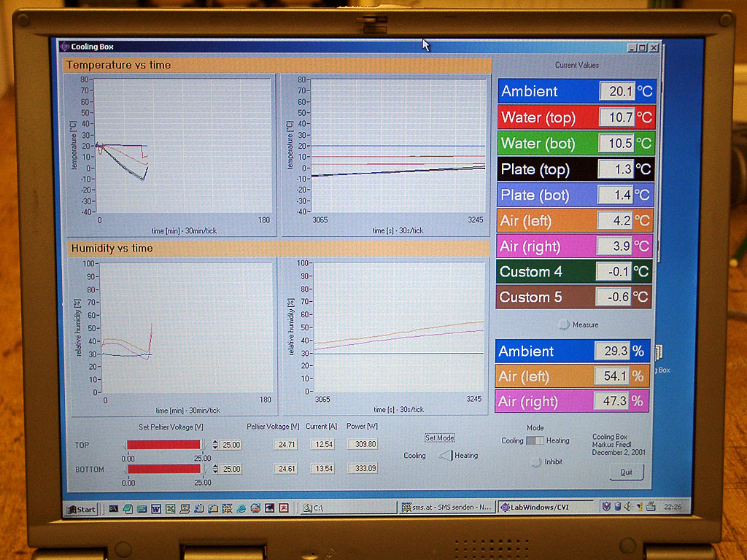
Task: Click the Start button
Action: pyautogui.click(x=82, y=508)
